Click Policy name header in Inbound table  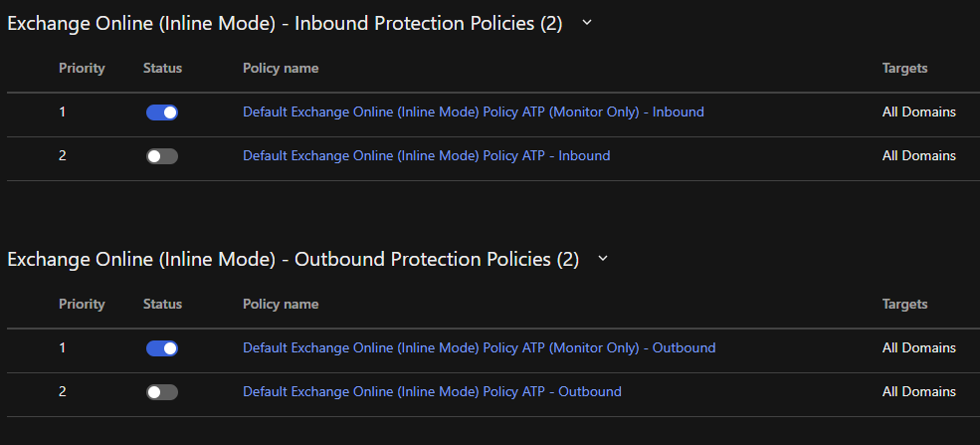click(x=281, y=69)
